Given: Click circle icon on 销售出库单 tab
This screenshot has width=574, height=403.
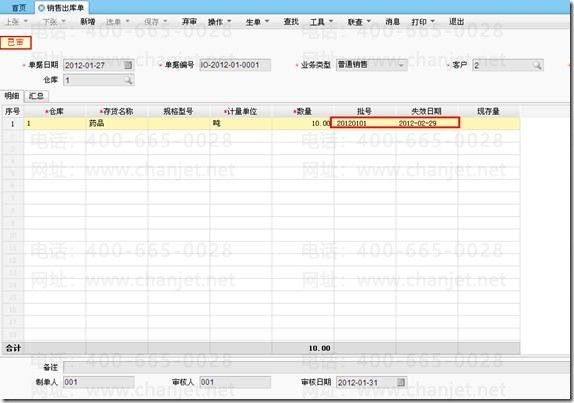Looking at the screenshot, I should point(41,8).
